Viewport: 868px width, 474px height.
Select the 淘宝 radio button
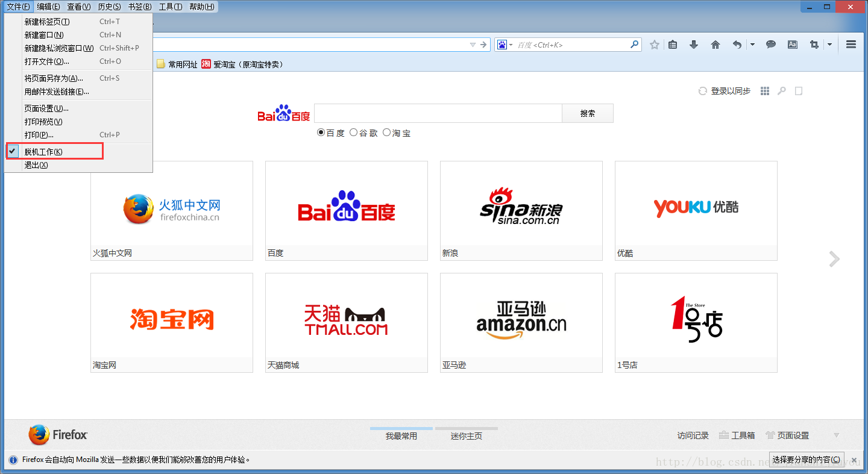[386, 133]
